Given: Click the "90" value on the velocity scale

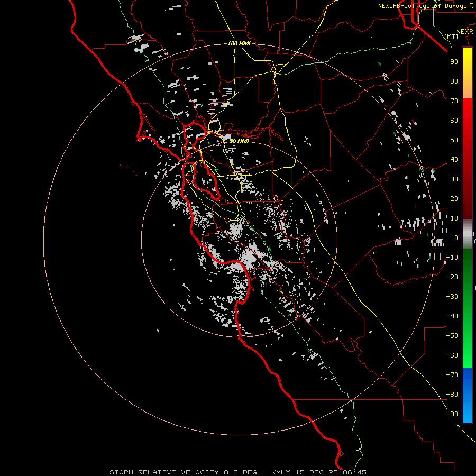Looking at the screenshot, I should 454,62.
